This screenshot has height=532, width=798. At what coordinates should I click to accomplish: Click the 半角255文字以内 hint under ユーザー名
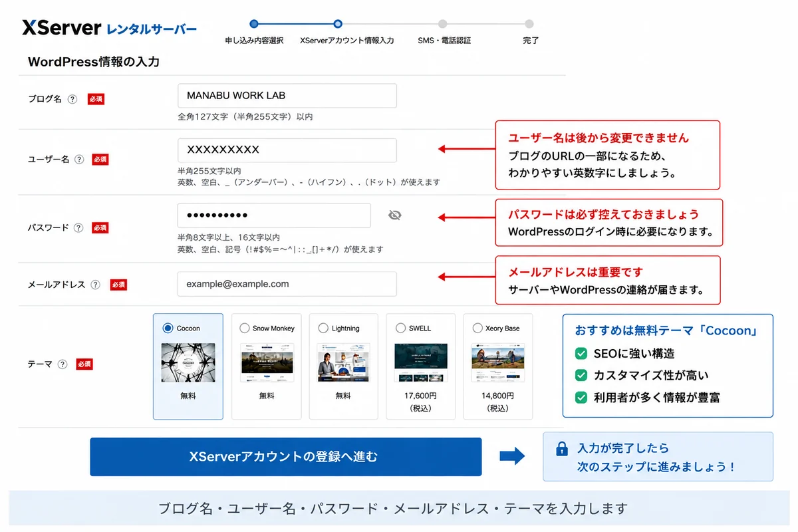(x=209, y=171)
